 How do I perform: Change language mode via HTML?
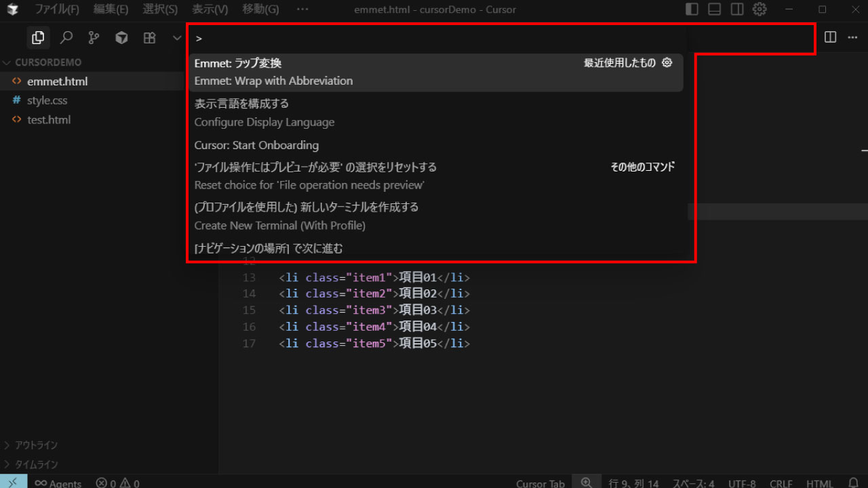tap(820, 483)
